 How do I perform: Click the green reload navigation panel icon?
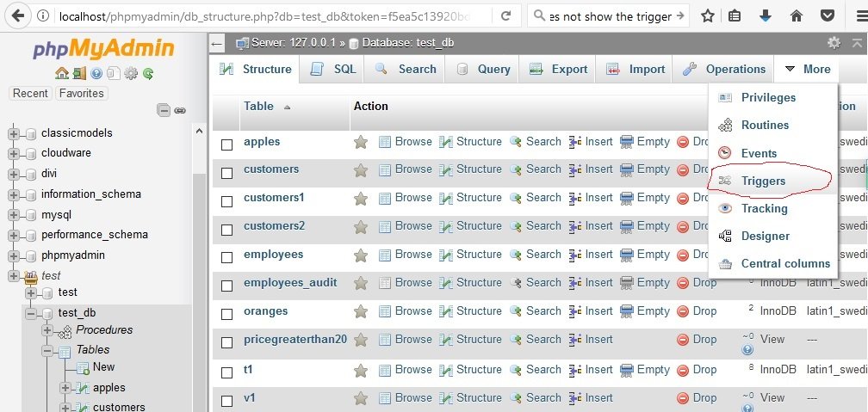(148, 74)
